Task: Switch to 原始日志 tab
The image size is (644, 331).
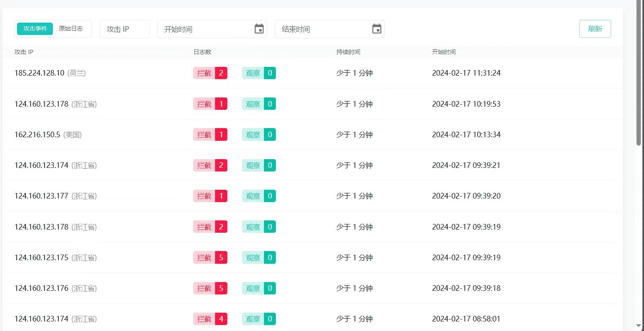Action: pos(71,29)
